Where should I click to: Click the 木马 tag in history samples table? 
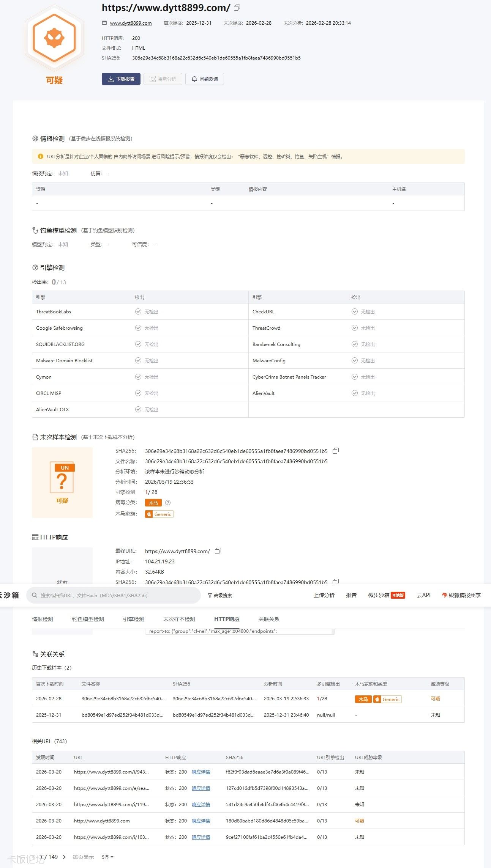(x=363, y=699)
